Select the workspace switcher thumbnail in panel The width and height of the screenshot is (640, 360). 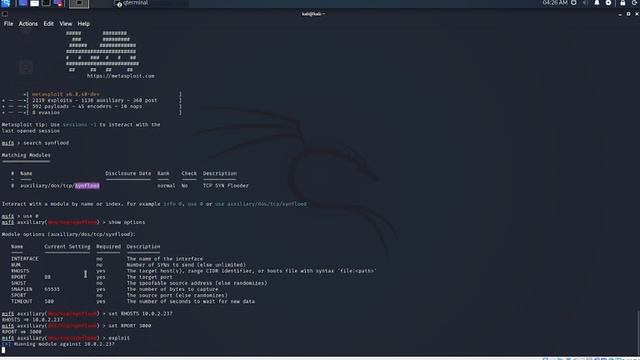79,4
